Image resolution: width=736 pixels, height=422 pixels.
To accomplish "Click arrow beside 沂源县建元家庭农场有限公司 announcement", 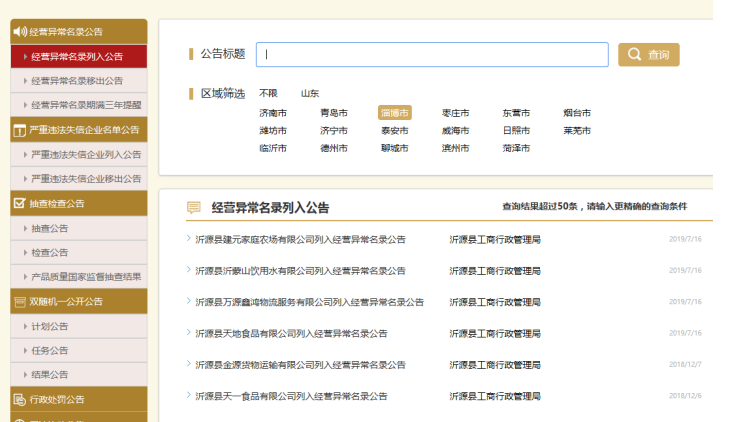I will point(188,239).
